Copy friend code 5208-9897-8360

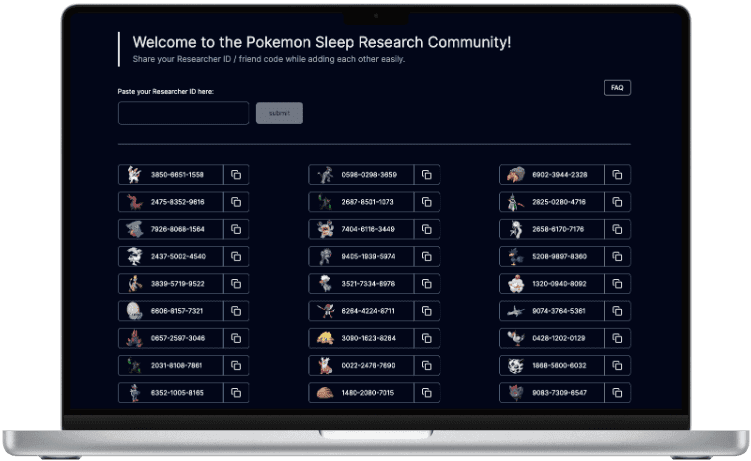(x=617, y=257)
